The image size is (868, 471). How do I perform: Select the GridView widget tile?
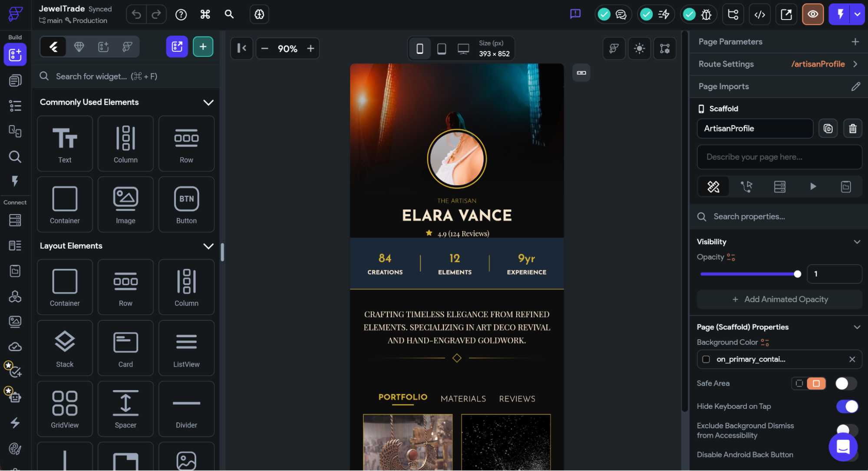pos(65,409)
